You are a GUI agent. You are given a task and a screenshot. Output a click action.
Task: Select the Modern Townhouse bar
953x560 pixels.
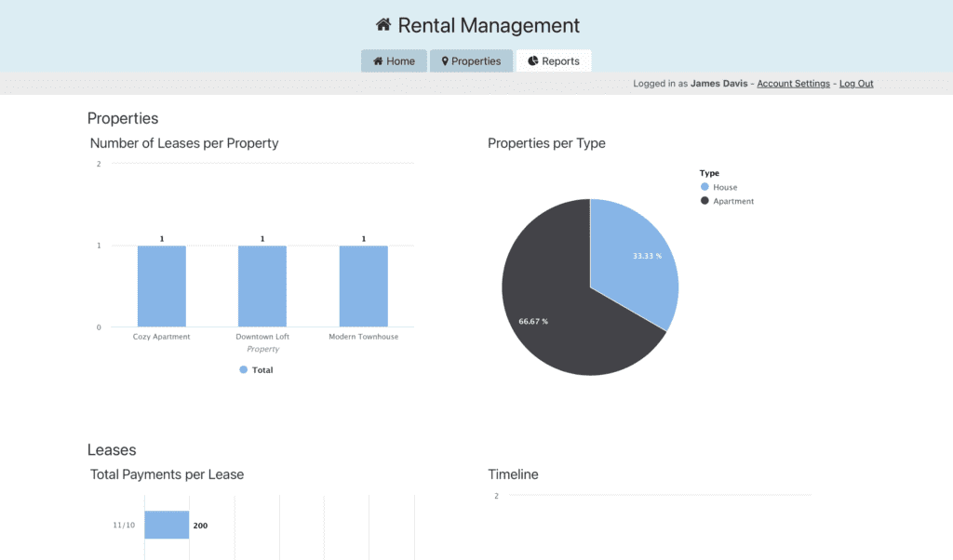[363, 286]
